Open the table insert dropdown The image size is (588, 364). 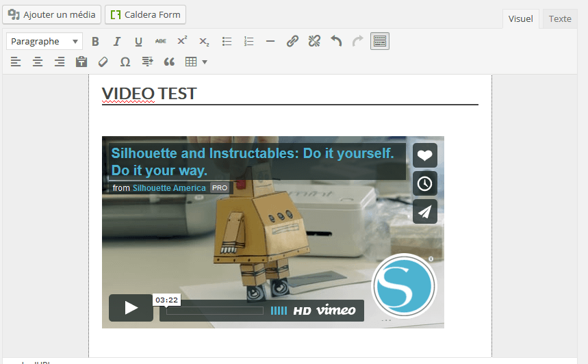(x=196, y=62)
